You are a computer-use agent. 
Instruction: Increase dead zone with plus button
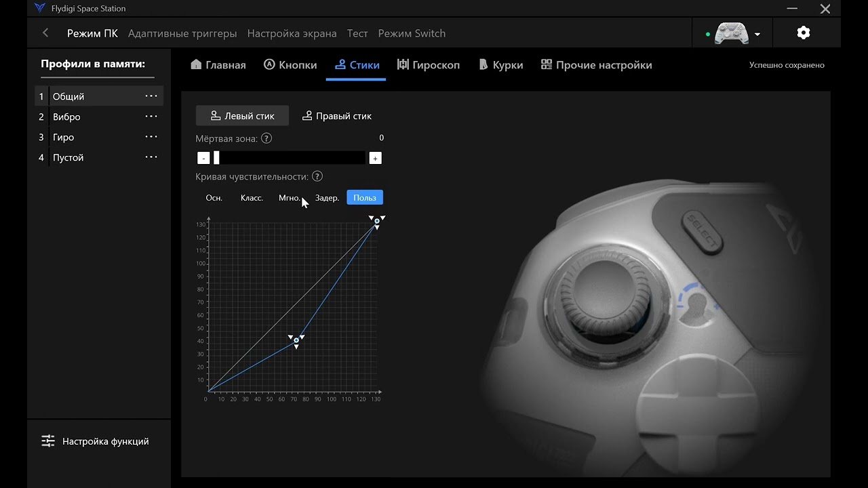click(375, 158)
